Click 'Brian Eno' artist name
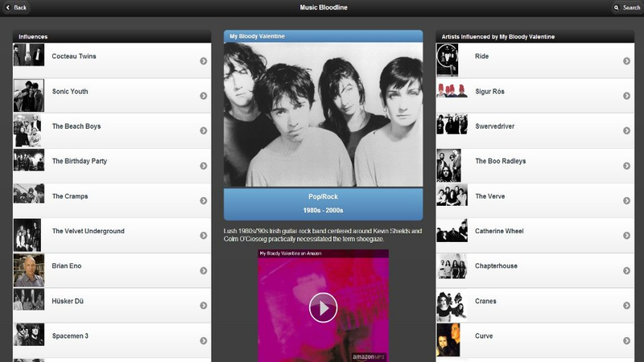Image resolution: width=644 pixels, height=362 pixels. tap(67, 266)
